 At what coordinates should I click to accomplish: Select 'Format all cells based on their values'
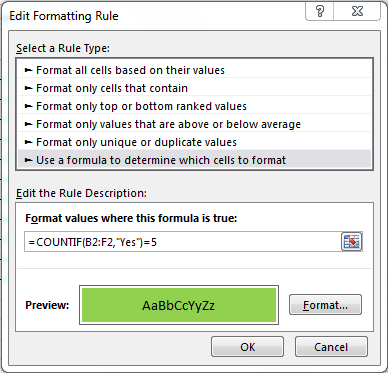point(194,70)
